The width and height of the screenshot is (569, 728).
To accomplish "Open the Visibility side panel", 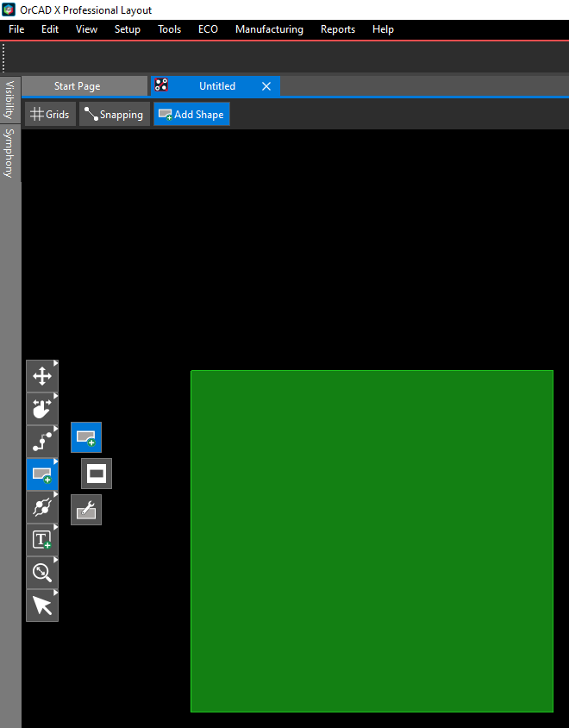I will click(9, 99).
